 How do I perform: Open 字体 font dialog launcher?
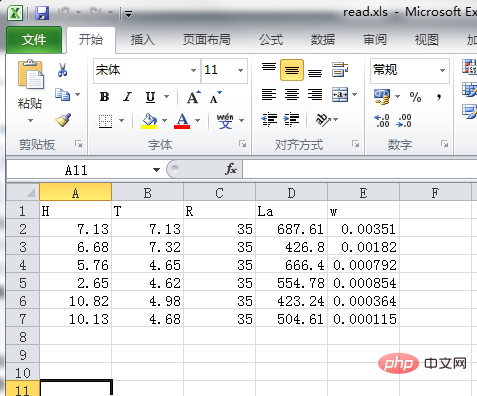click(242, 144)
